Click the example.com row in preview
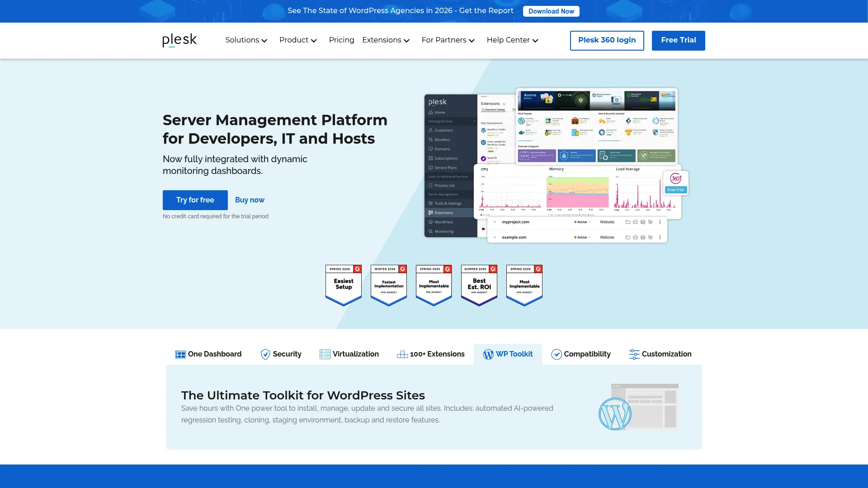This screenshot has width=868, height=488. pos(577,237)
